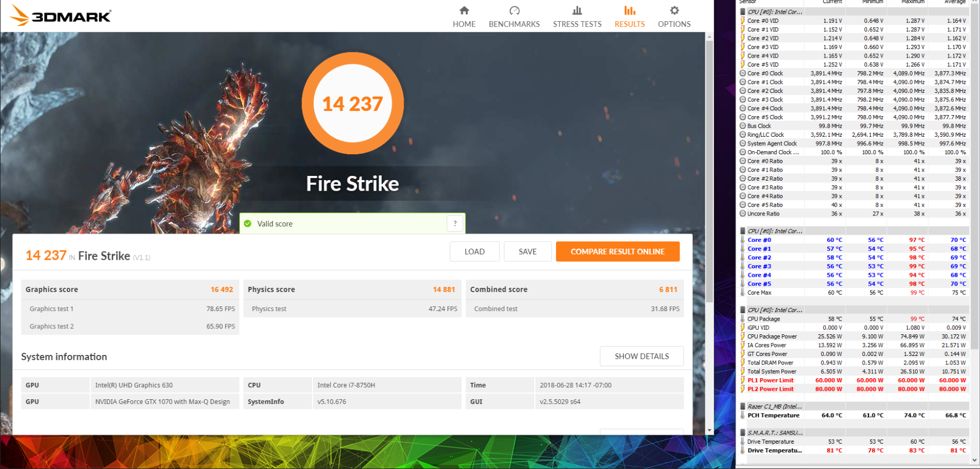The width and height of the screenshot is (980, 469).
Task: Click the 3DMark logo
Action: pos(60,15)
